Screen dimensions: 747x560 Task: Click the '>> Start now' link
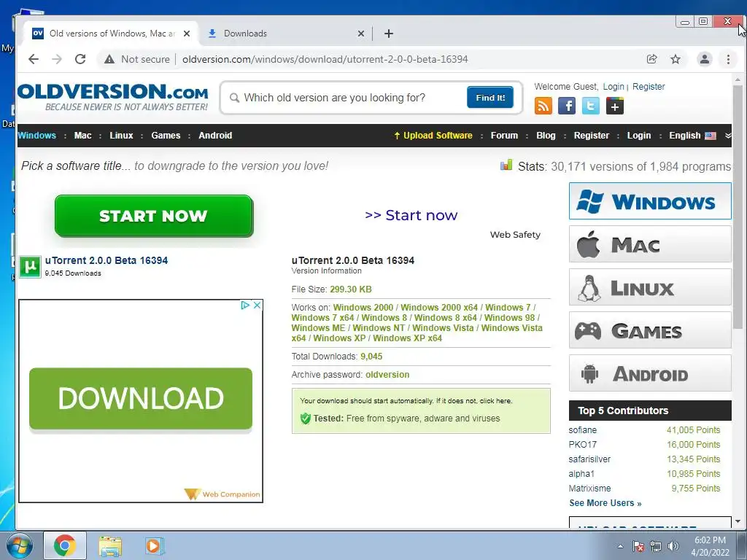point(411,215)
